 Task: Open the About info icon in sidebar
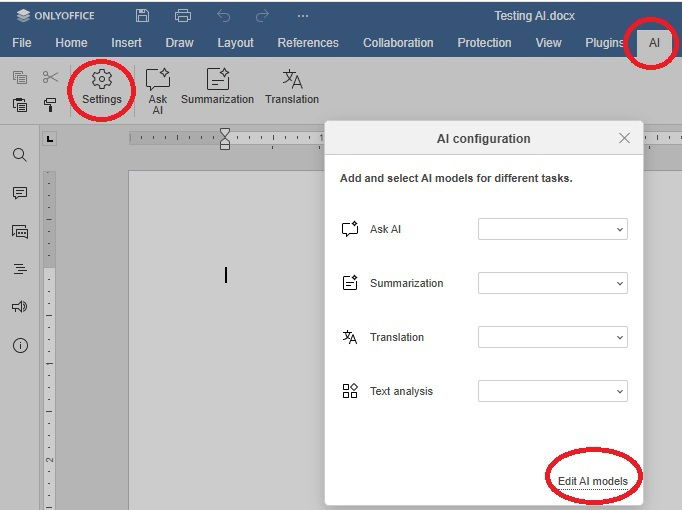(x=20, y=345)
